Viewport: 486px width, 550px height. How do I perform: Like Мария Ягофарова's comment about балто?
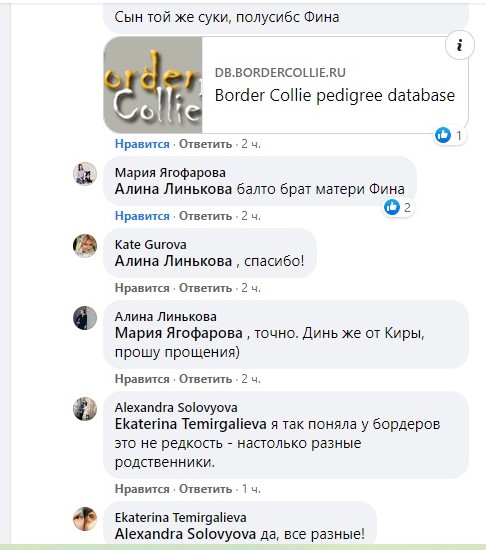point(142,216)
